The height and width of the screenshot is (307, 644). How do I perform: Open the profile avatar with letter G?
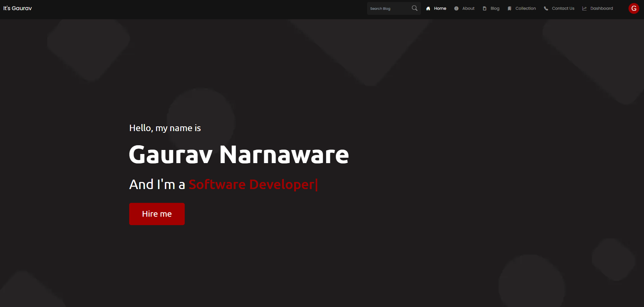[x=634, y=8]
